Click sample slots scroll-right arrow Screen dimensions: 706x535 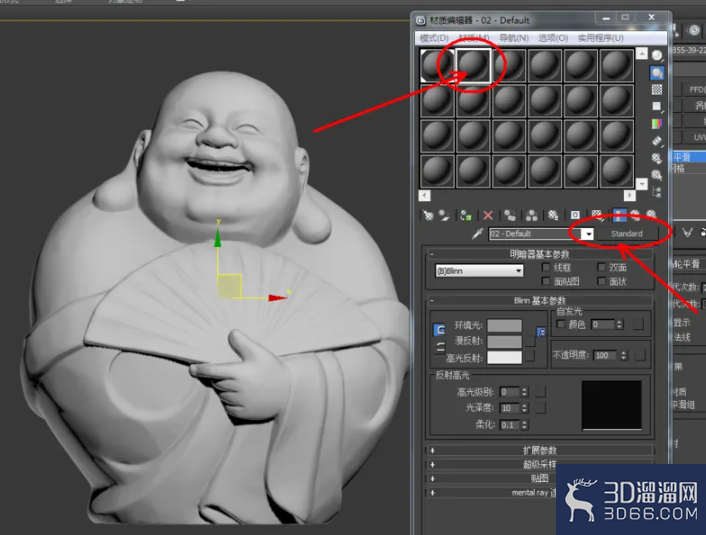click(x=629, y=195)
